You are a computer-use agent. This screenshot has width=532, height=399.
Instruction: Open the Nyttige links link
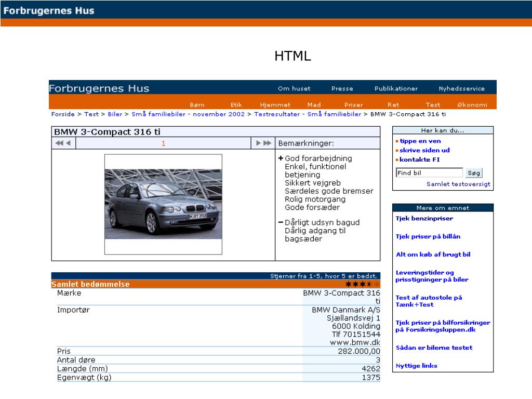(x=416, y=366)
